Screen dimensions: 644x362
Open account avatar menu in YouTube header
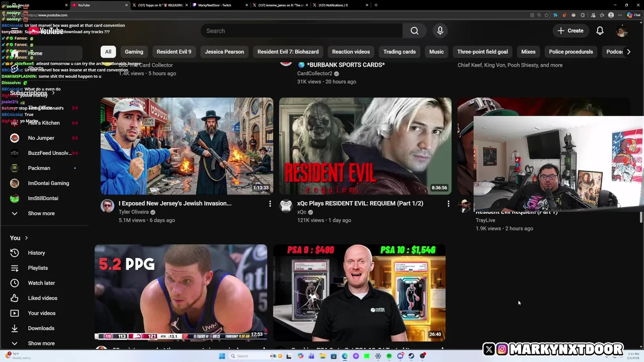pos(621,31)
